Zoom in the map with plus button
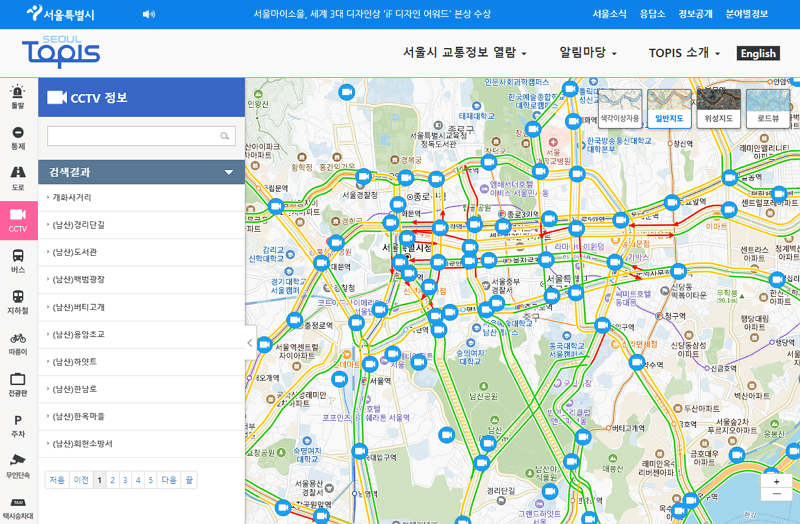Image resolution: width=800 pixels, height=524 pixels. [x=776, y=482]
